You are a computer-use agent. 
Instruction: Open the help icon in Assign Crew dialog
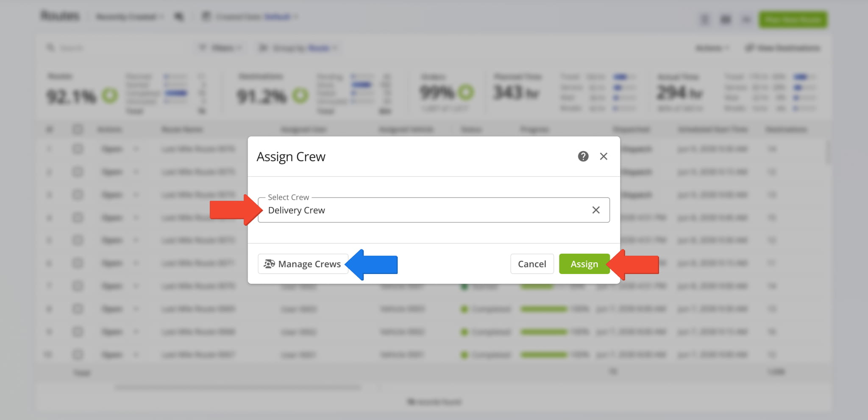click(583, 157)
